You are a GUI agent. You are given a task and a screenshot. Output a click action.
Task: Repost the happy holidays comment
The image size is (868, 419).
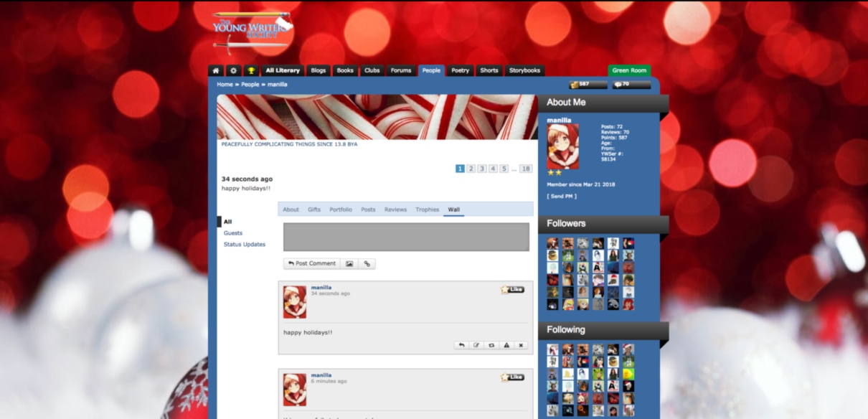(491, 345)
